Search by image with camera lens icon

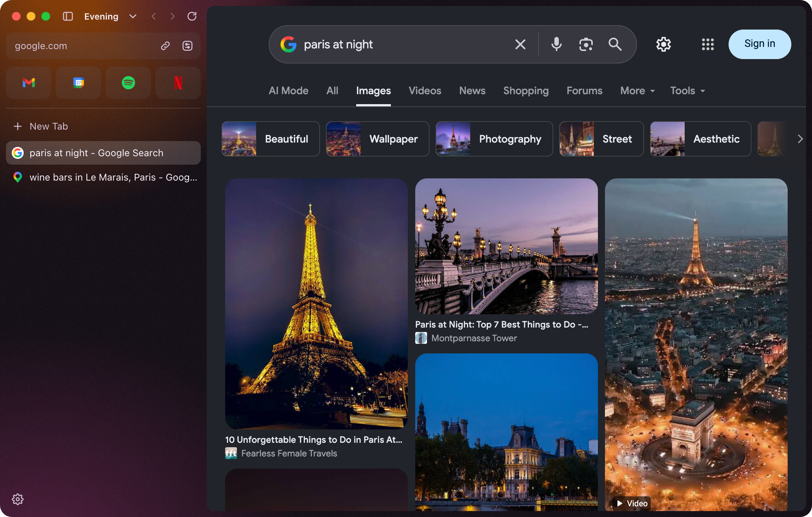(586, 44)
